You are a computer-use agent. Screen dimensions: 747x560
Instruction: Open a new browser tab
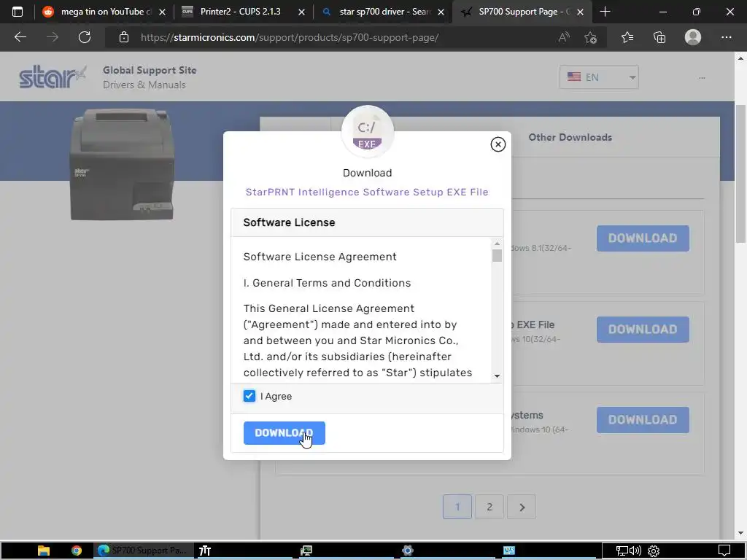[605, 12]
